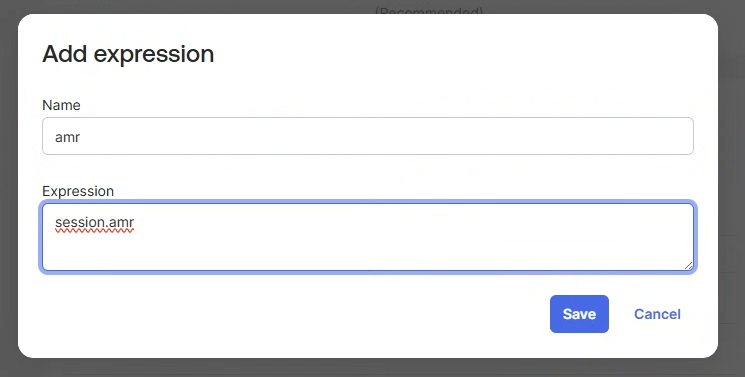
Task: Click the dimmed backdrop right of the dialog
Action: tap(732, 190)
